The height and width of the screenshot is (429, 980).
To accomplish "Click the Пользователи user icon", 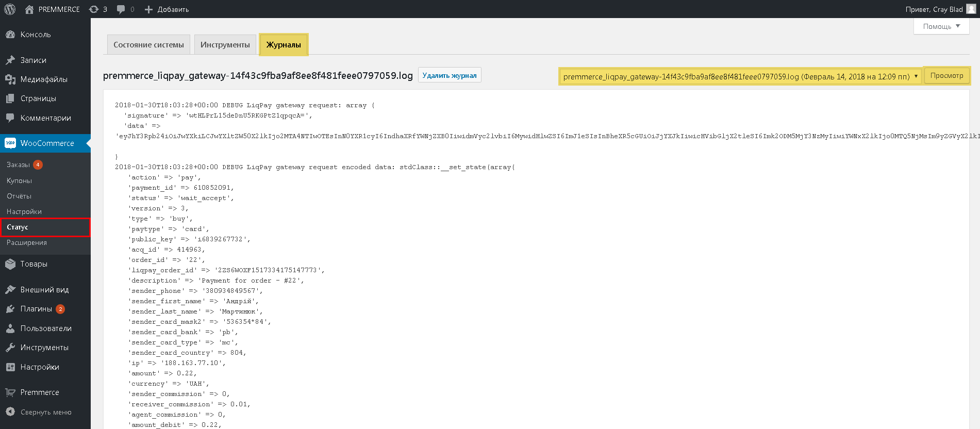I will [x=10, y=328].
